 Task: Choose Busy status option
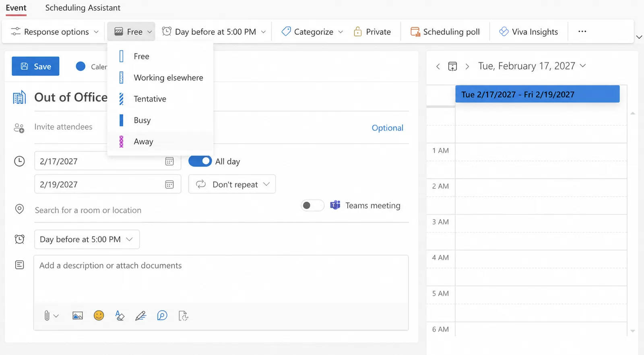pos(160,120)
